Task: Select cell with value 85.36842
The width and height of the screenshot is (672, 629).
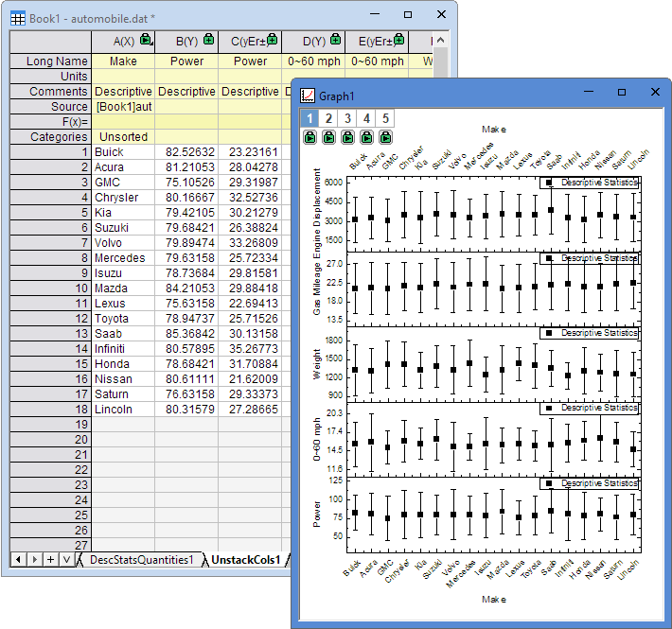Action: (186, 334)
